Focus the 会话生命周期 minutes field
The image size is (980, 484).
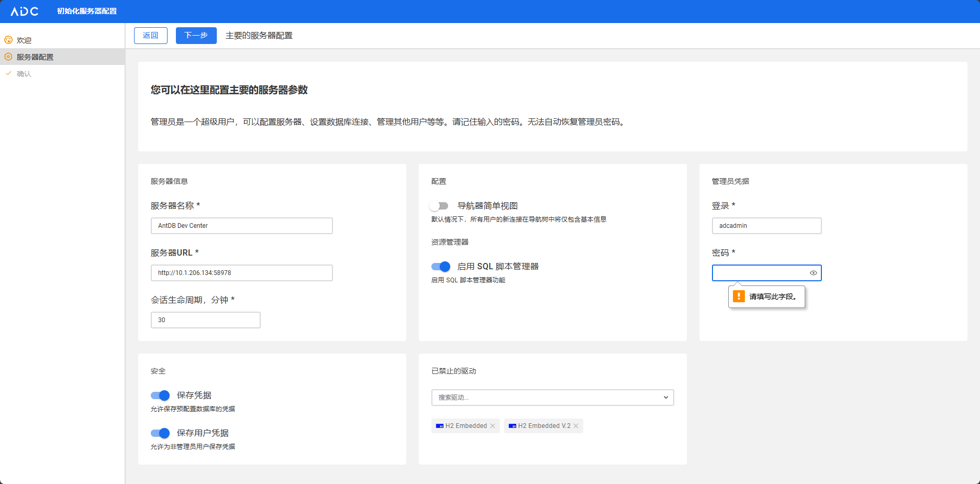pyautogui.click(x=206, y=320)
